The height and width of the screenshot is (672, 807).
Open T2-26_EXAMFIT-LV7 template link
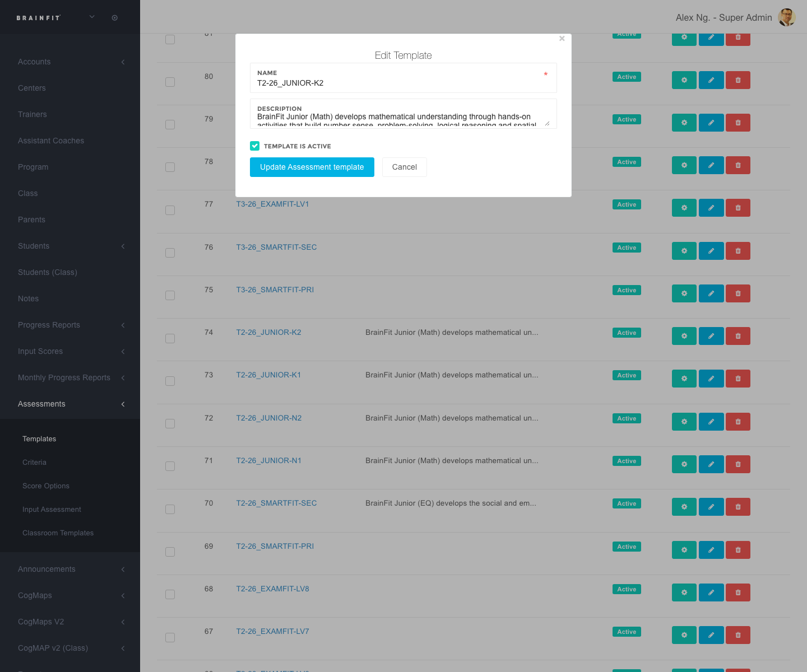[x=272, y=632]
